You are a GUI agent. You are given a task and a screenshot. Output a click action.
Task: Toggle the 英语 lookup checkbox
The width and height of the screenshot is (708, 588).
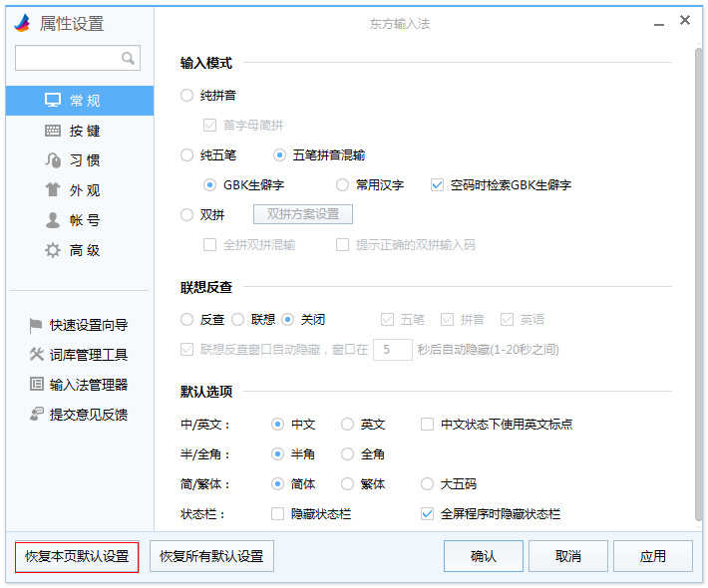pos(508,320)
